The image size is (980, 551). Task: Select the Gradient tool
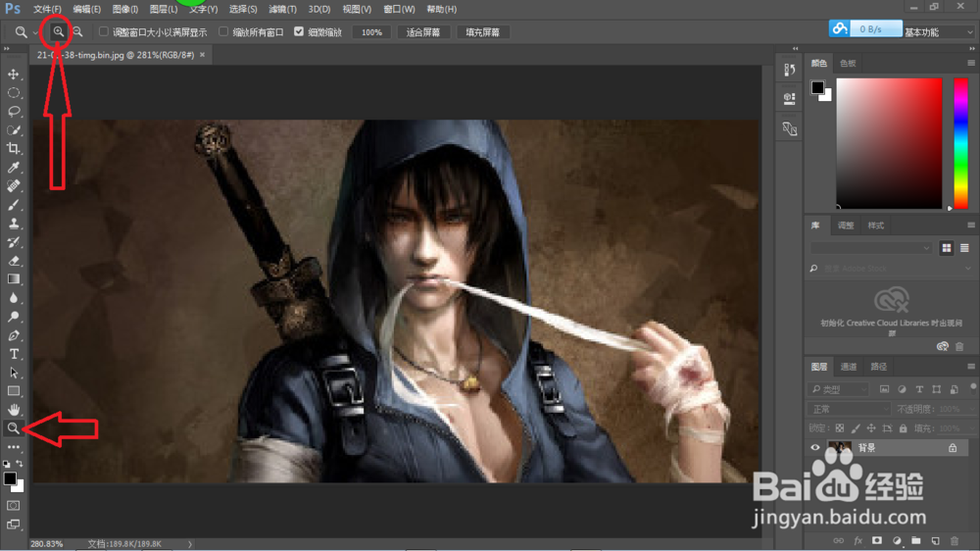point(13,279)
